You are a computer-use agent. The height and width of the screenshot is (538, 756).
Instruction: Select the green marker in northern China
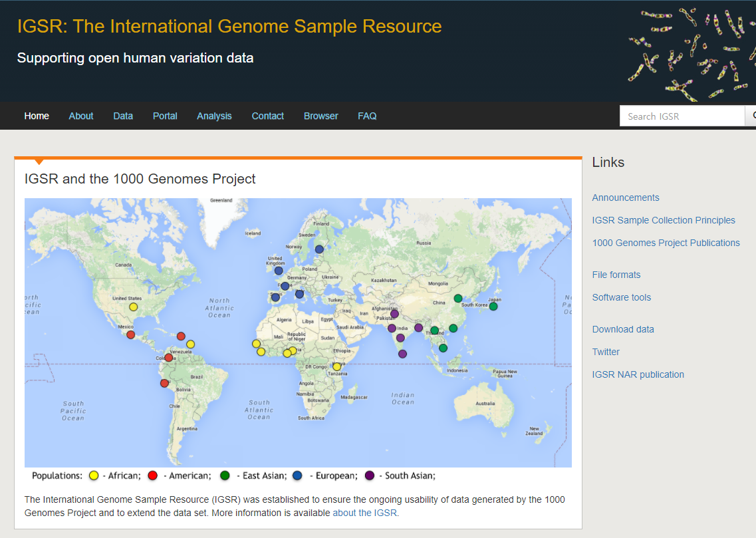coord(458,299)
